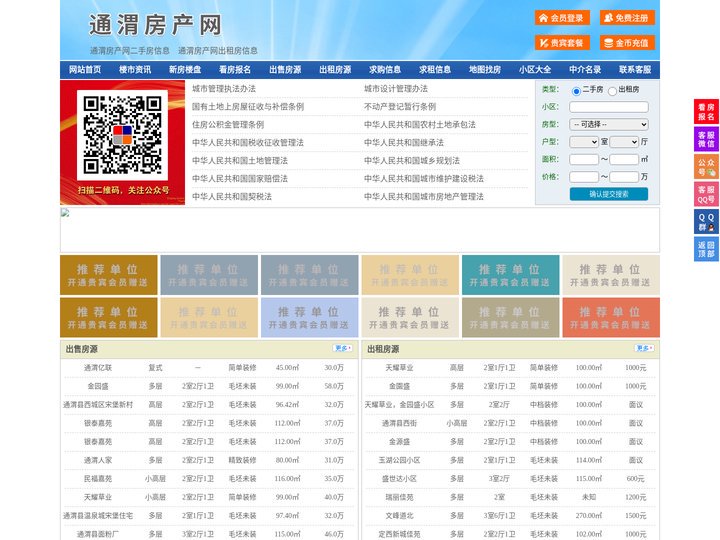This screenshot has height=540, width=720.
Task: Click the 通渭房产网出租房信息 header link
Action: (218, 51)
